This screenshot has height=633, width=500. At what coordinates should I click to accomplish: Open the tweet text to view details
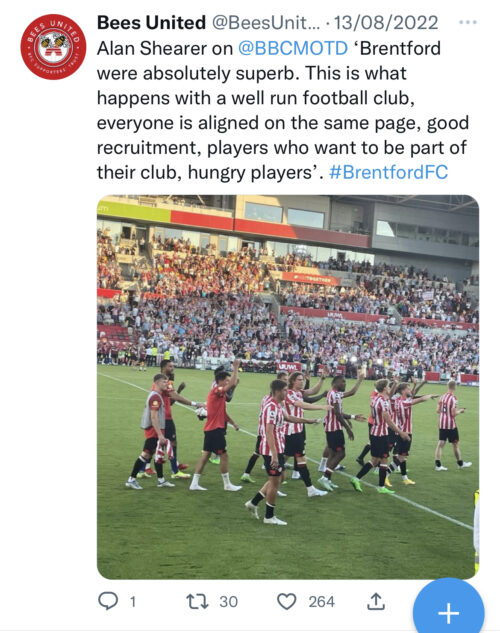point(282,110)
